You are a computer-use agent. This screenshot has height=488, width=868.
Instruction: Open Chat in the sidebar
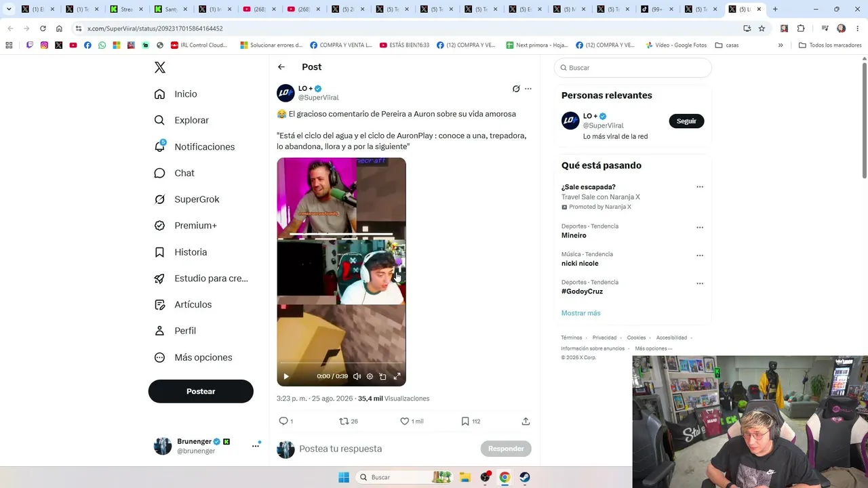tap(174, 173)
